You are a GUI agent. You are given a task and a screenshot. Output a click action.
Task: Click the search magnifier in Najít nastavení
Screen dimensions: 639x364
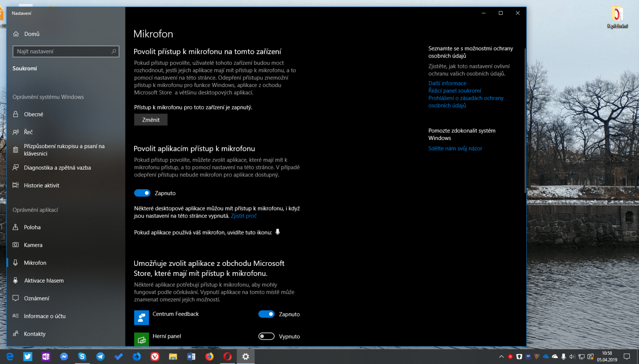(x=114, y=51)
